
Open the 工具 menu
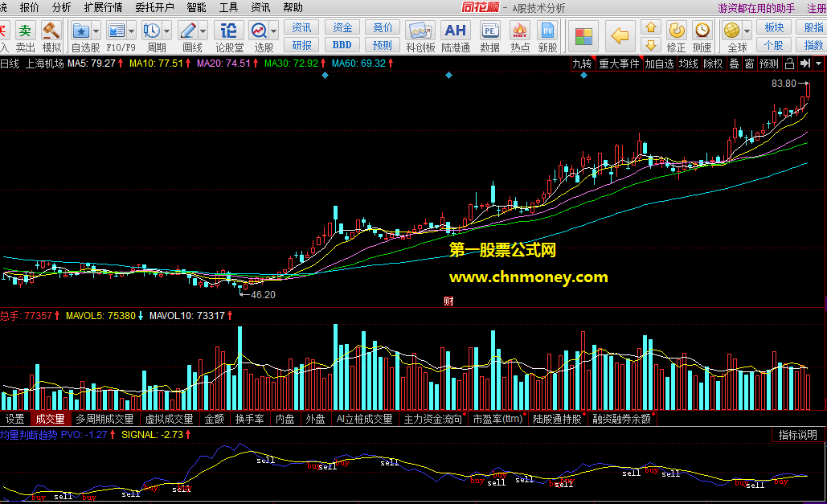point(228,7)
